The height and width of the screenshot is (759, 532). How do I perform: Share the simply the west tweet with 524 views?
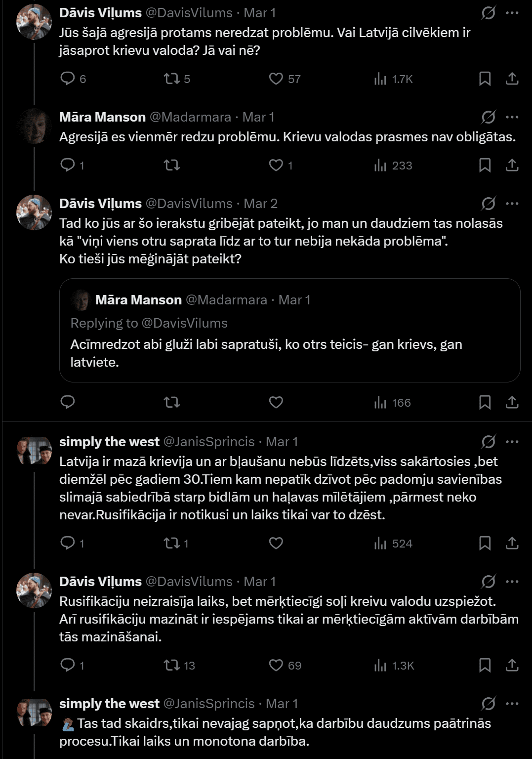point(512,544)
